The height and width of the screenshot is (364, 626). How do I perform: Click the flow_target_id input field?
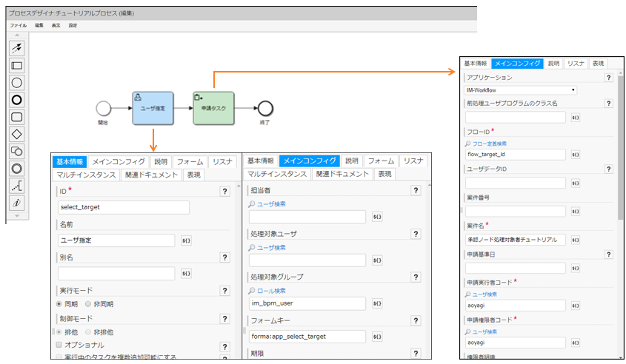click(x=516, y=155)
